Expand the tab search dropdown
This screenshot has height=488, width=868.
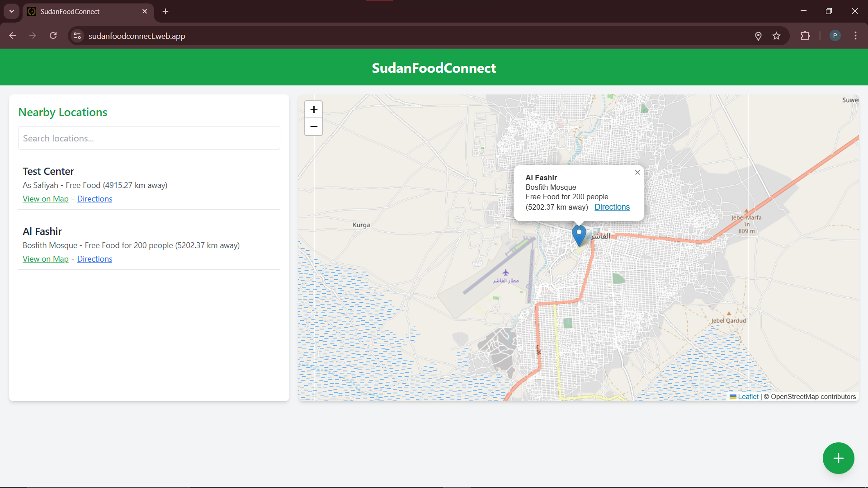(x=12, y=11)
